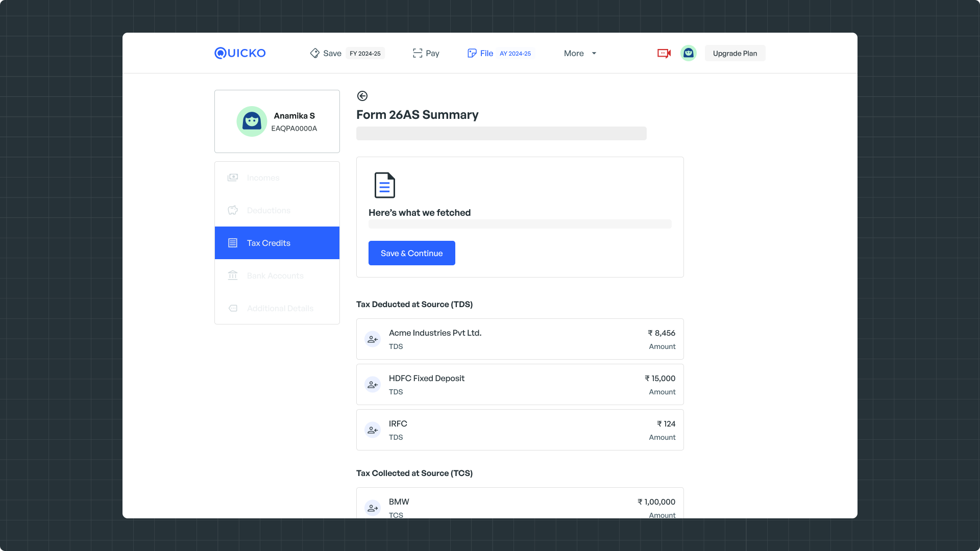Expand the More dropdown menu
Viewport: 980px width, 551px height.
(x=580, y=53)
